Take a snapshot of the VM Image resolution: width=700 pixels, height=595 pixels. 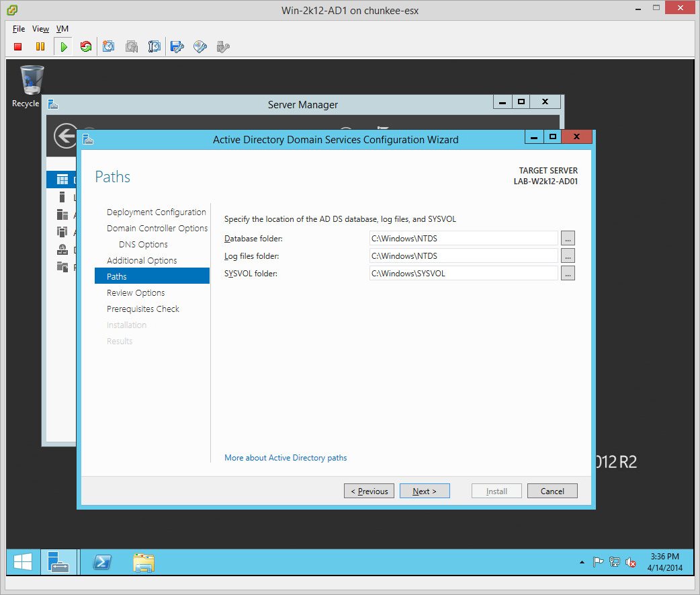[x=109, y=46]
